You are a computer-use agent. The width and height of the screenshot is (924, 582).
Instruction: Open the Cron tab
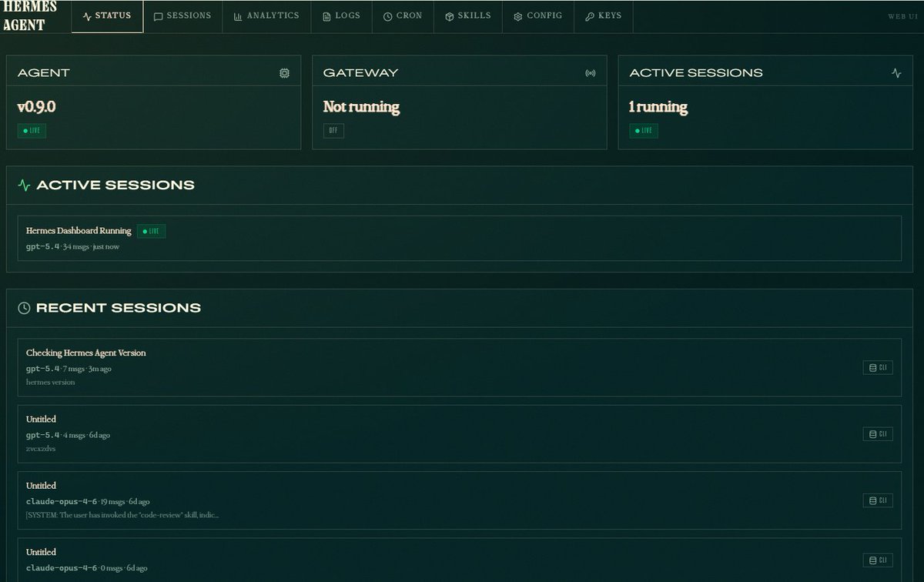coord(403,16)
